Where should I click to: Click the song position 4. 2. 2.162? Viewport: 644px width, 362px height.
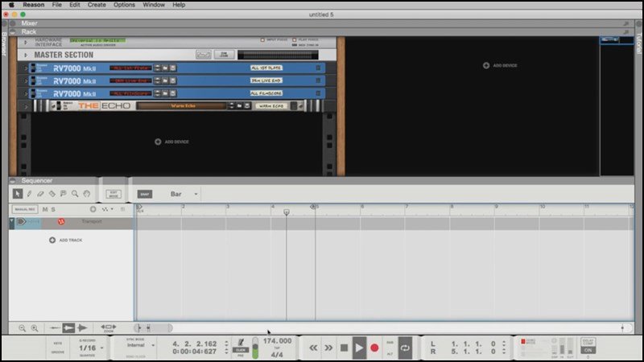click(x=194, y=344)
